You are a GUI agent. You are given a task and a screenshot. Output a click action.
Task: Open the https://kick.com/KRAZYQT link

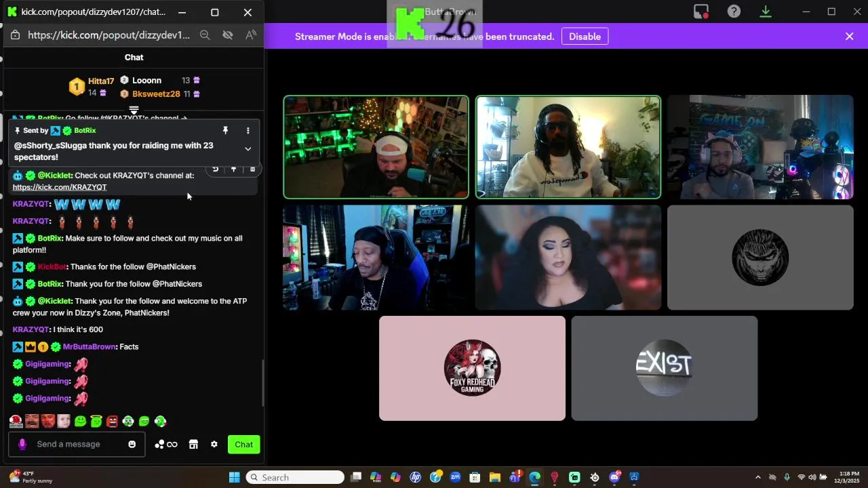(60, 187)
